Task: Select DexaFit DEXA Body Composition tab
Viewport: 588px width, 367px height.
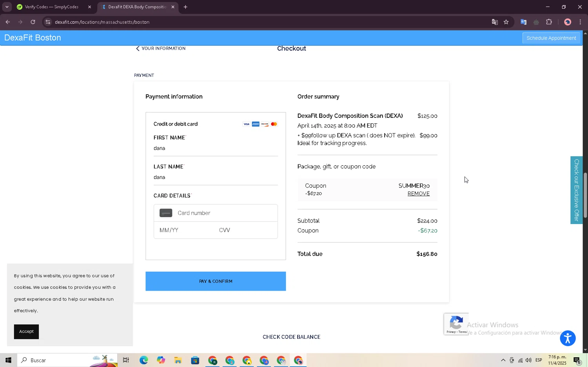Action: 136,7
